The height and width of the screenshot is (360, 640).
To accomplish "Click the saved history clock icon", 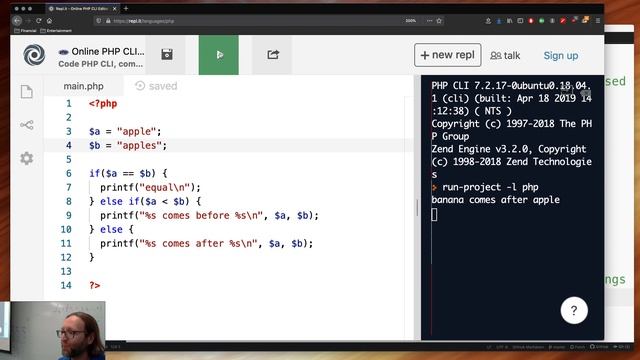I will coord(140,86).
